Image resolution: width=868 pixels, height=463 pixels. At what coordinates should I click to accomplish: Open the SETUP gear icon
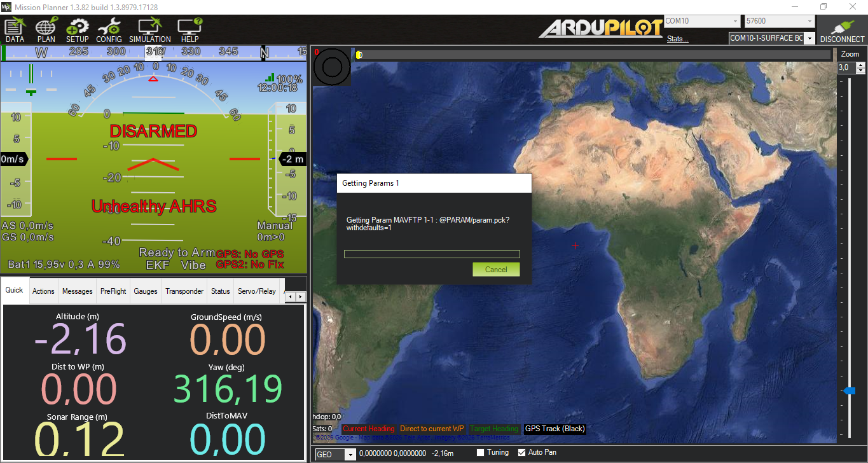point(78,29)
